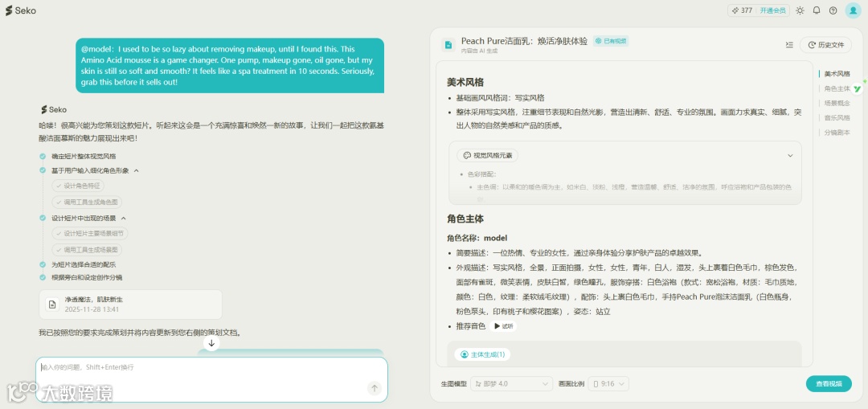Focus the chat question input field
This screenshot has width=868, height=409.
[211, 379]
